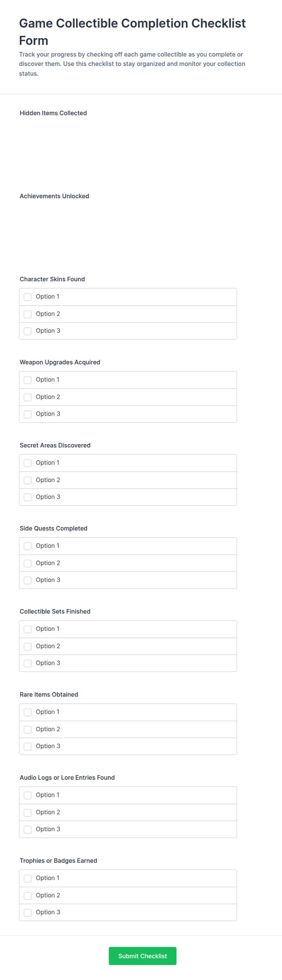The width and height of the screenshot is (282, 980).
Task: Tick Option 2 under Trophies or Badges Earned
Action: point(27,895)
